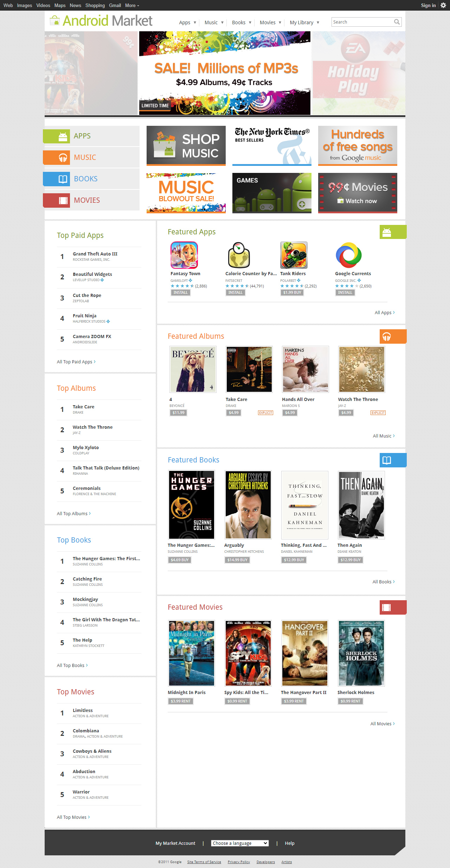Viewport: 450px width, 868px height.
Task: Click Tank Riders app icon
Action: pyautogui.click(x=294, y=255)
